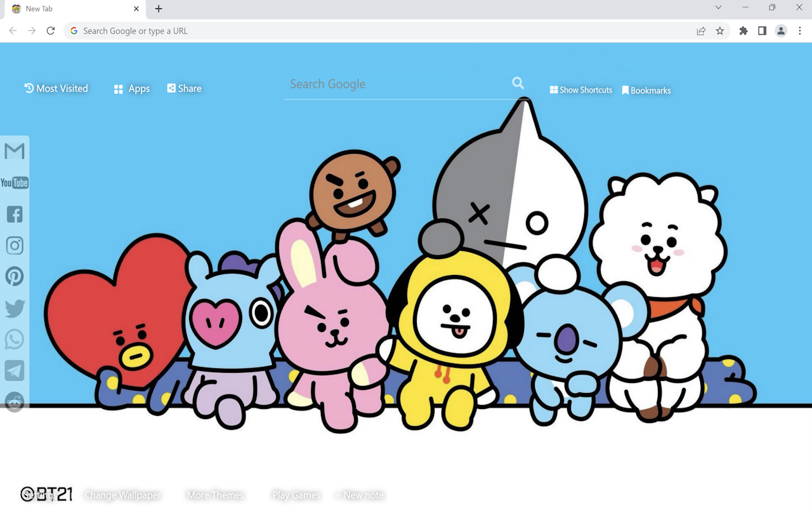Open Pinterest from the sidebar
812x508 pixels.
pos(15,276)
